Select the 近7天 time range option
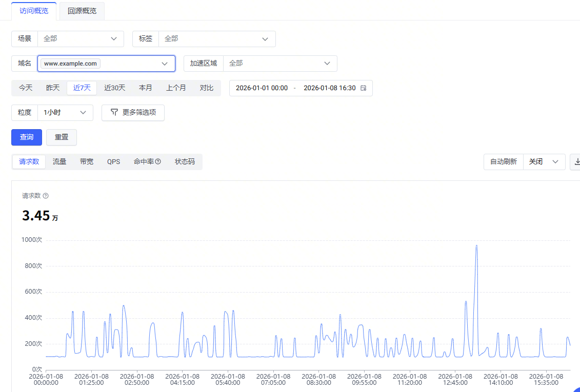 point(82,88)
